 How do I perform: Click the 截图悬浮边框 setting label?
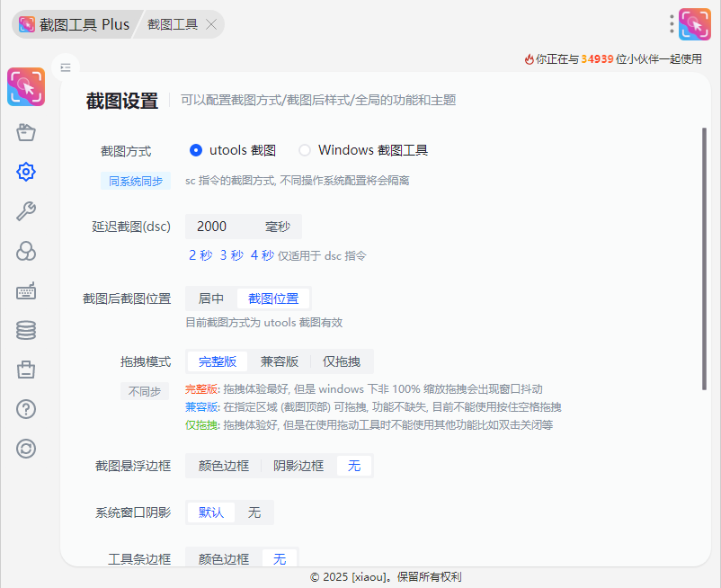point(133,466)
